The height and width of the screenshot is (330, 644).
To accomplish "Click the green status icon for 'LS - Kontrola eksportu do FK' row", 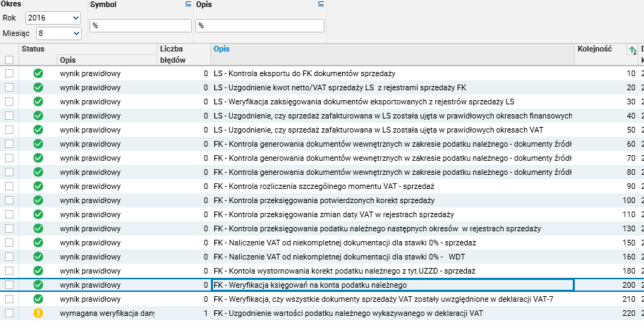I will point(38,73).
